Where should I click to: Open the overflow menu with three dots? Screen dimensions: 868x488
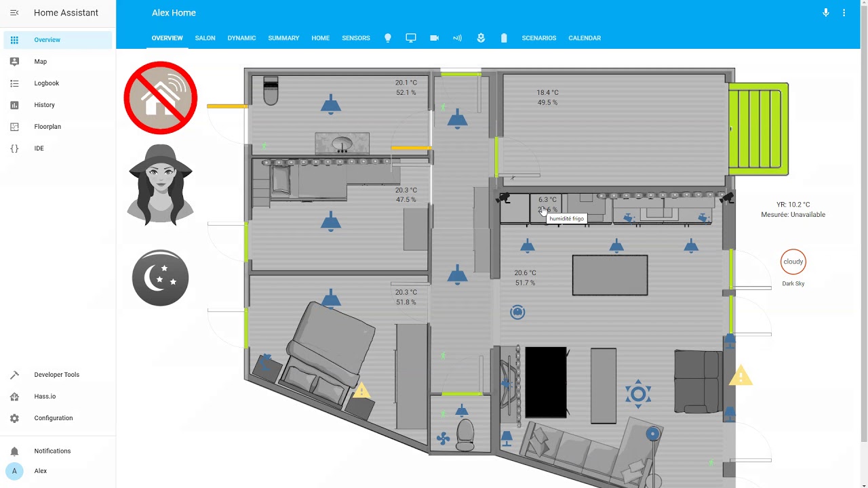click(x=844, y=12)
